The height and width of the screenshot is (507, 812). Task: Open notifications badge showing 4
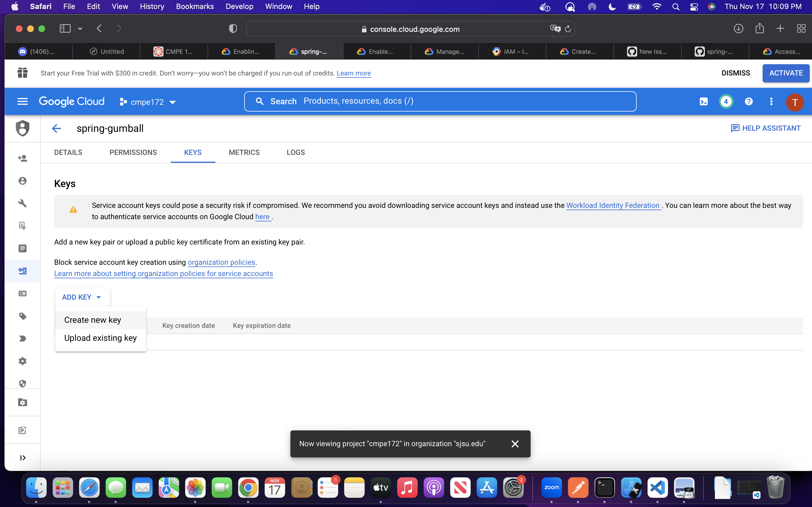tap(726, 102)
